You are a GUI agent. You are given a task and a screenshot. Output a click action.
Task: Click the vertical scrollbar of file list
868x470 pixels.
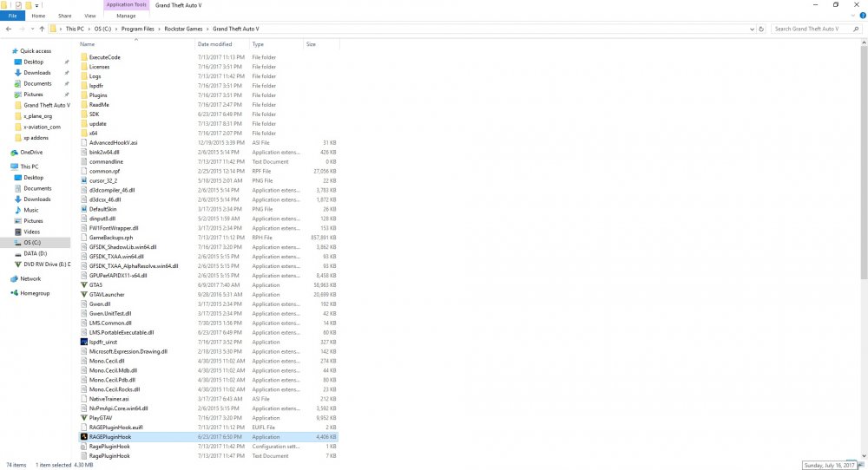point(864,160)
